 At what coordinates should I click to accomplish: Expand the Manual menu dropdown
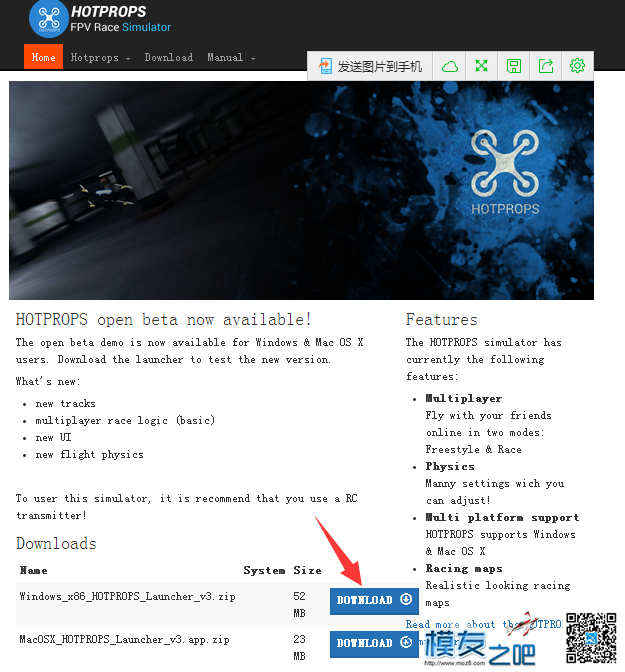pos(231,57)
